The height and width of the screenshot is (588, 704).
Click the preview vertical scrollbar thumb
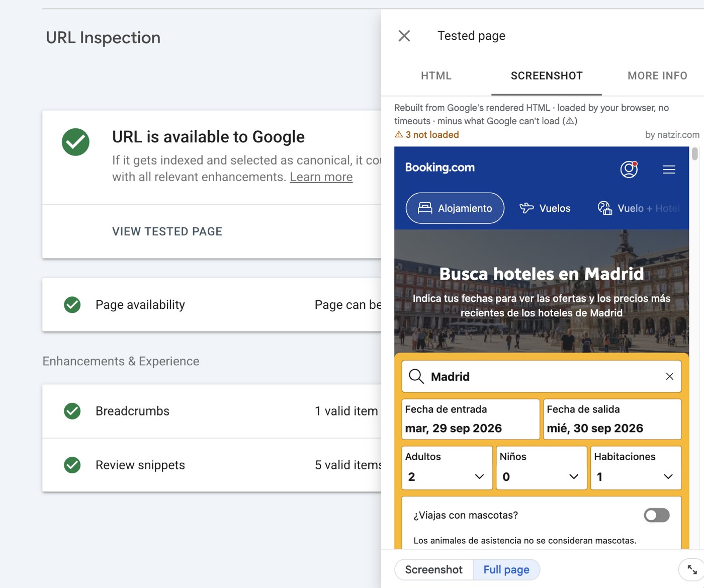click(x=694, y=154)
